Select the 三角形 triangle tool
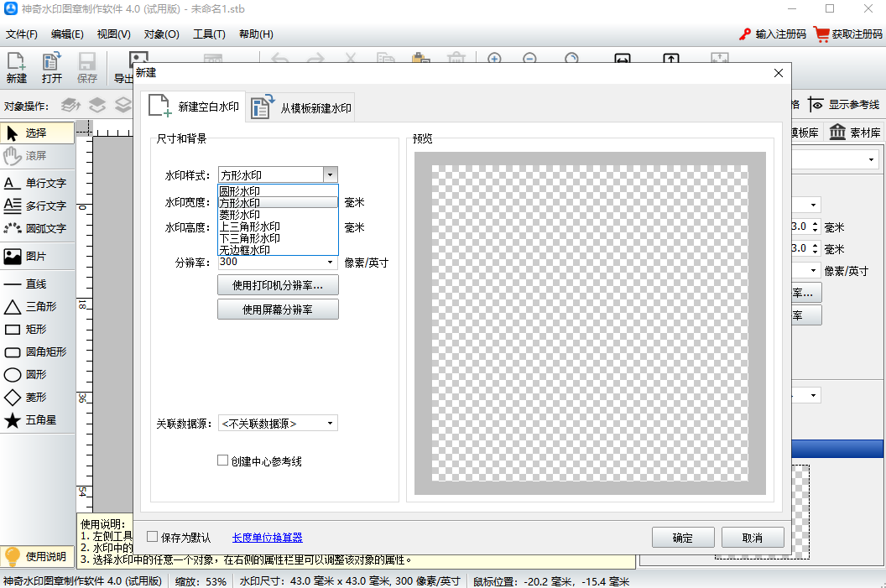Image resolution: width=886 pixels, height=588 pixels. point(37,306)
